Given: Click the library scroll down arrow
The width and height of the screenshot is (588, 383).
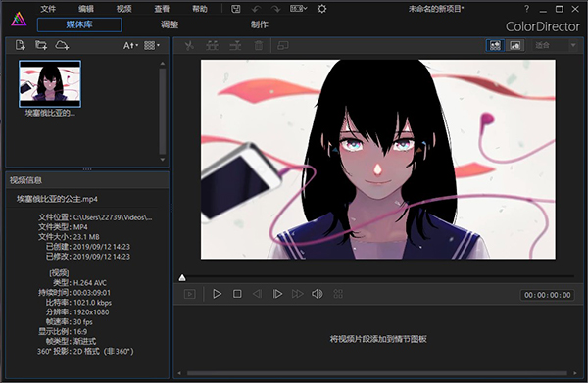Looking at the screenshot, I should pos(163,160).
